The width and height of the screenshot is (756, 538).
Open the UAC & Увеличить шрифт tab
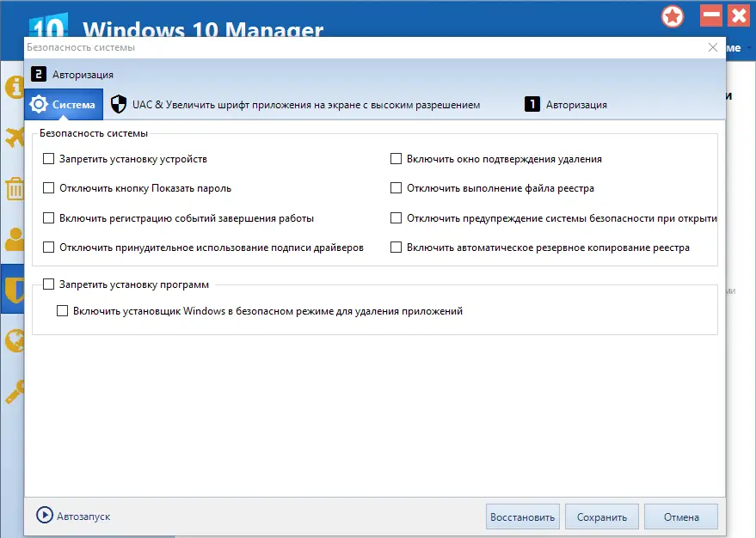[x=295, y=104]
